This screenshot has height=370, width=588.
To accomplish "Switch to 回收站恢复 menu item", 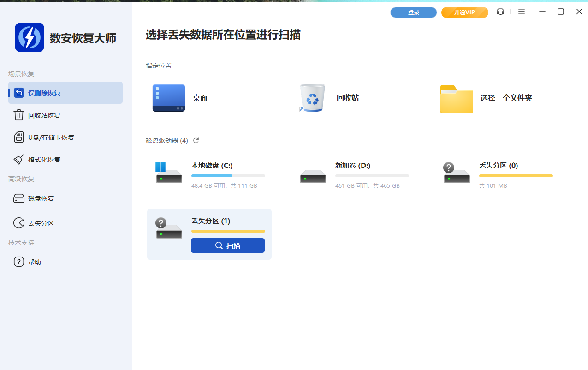I will tap(65, 115).
